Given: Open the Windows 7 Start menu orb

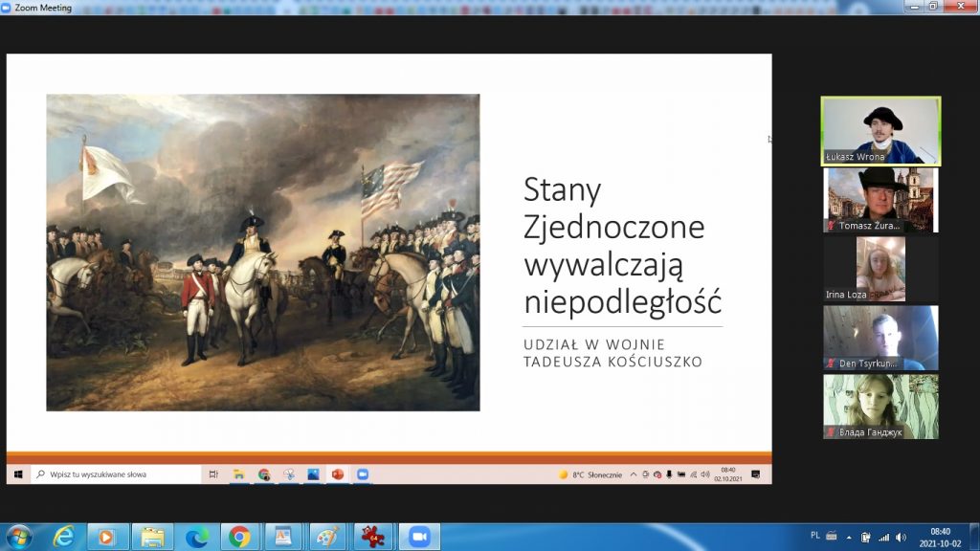Looking at the screenshot, I should 19,536.
